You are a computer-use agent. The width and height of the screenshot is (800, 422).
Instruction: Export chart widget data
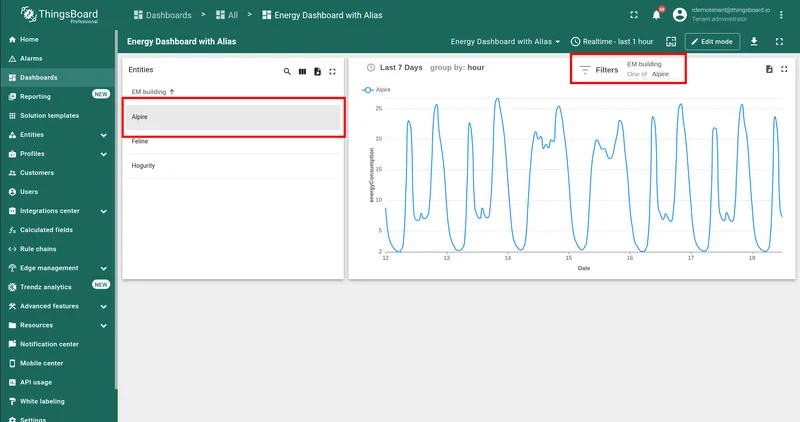coord(769,69)
